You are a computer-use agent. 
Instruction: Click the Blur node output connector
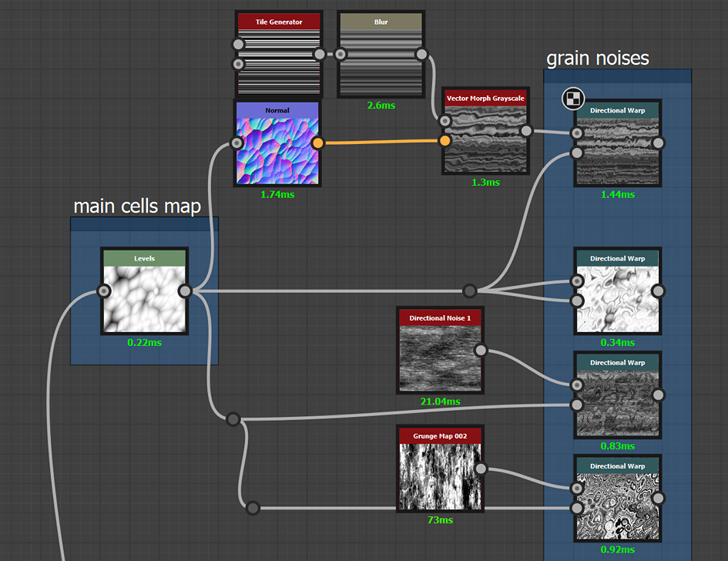point(421,54)
